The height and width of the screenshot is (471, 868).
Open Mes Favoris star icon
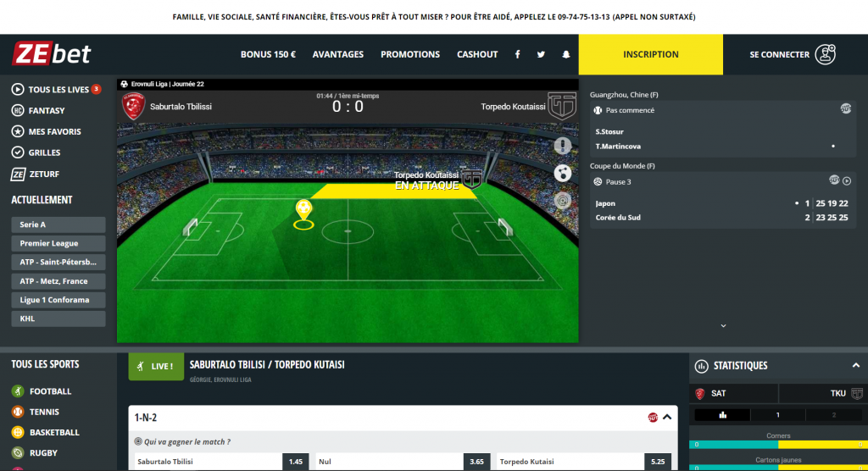pyautogui.click(x=18, y=131)
